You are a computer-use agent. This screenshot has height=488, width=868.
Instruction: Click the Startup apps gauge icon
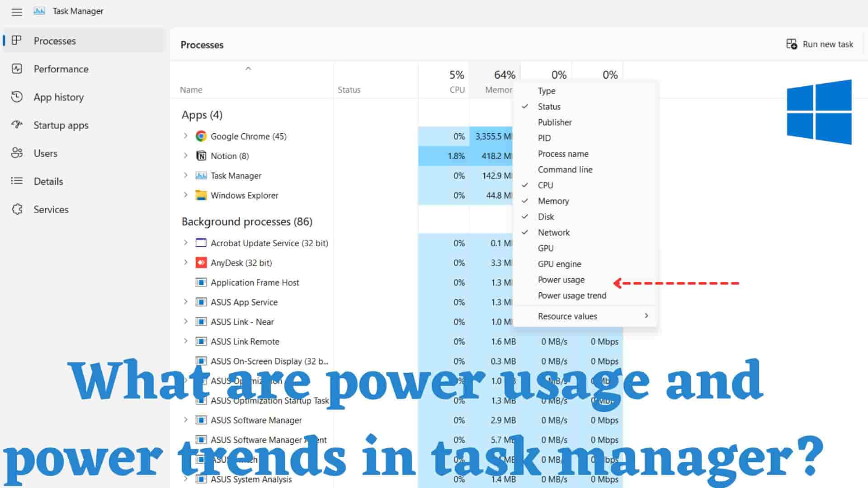pyautogui.click(x=17, y=125)
